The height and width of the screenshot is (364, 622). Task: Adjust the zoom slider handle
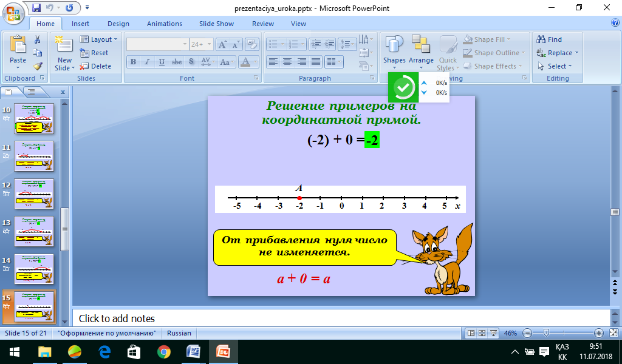point(546,333)
